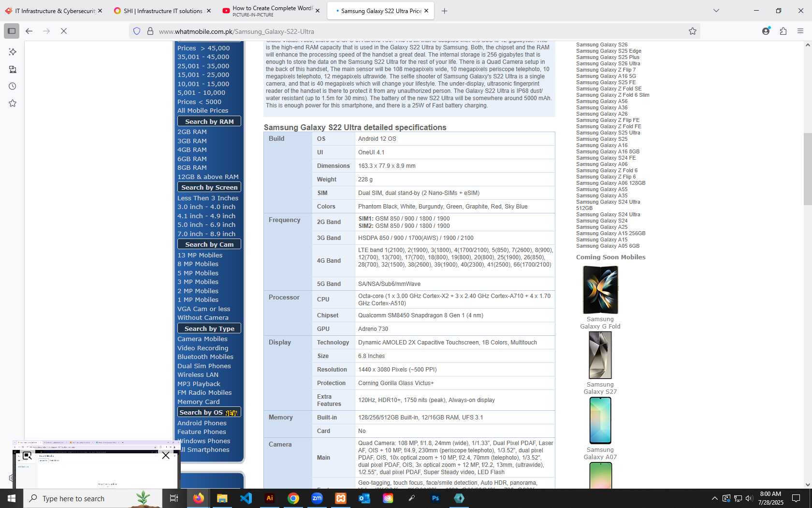Open the Android Phones link
The height and width of the screenshot is (508, 812).
click(202, 423)
